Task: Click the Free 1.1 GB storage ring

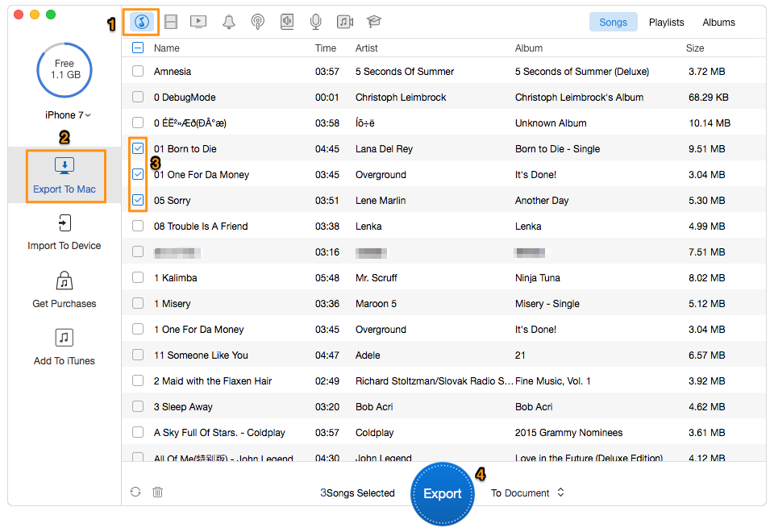Action: [x=64, y=69]
